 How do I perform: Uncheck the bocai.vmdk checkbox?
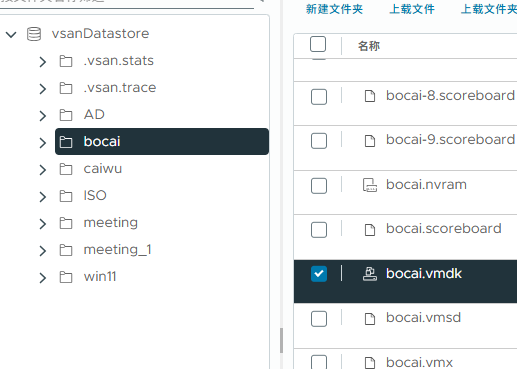319,274
